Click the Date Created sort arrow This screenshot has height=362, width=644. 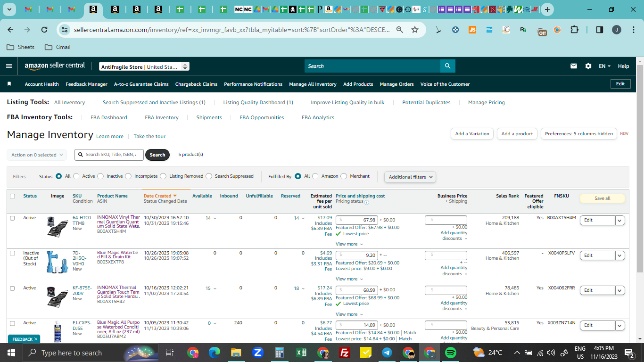point(175,196)
